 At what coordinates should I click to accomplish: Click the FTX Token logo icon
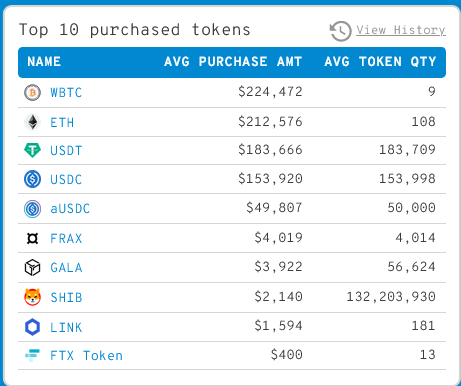pos(32,355)
